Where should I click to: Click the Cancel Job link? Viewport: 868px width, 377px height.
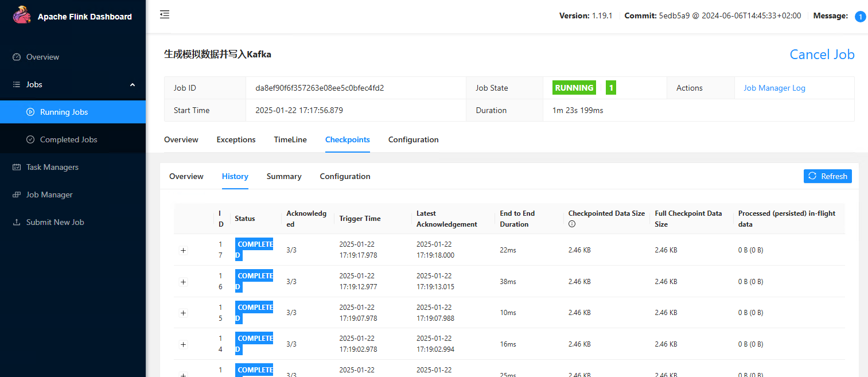click(822, 55)
